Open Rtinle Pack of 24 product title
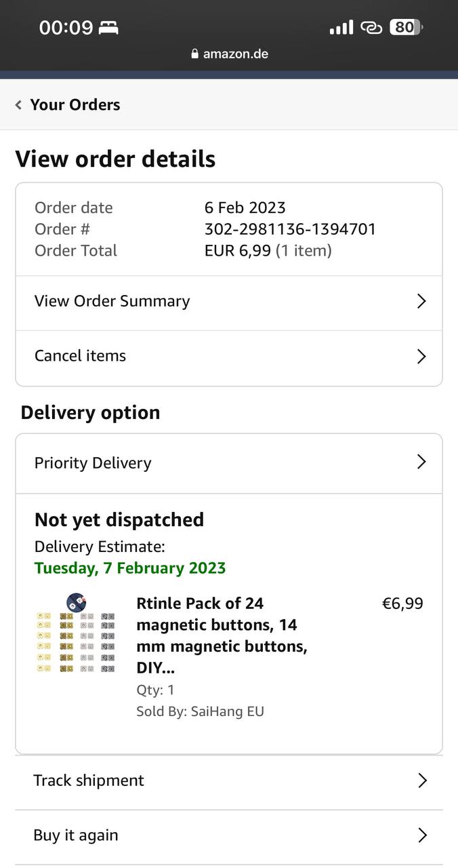 click(222, 635)
